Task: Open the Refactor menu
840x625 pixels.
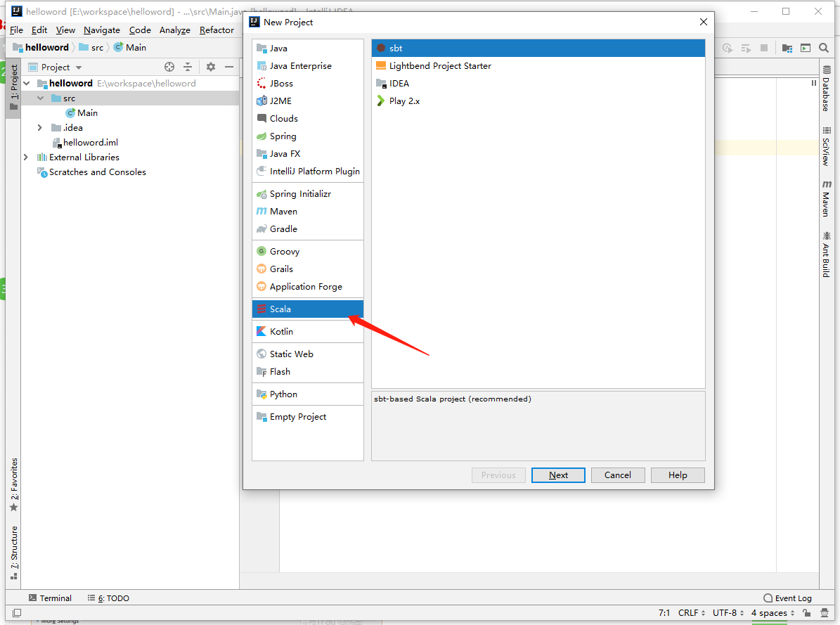Action: click(x=217, y=30)
